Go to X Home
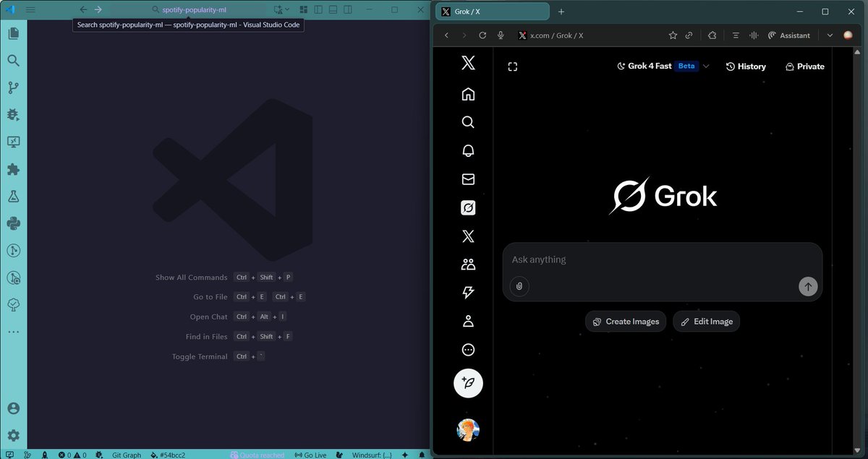The height and width of the screenshot is (459, 868). pos(468,94)
